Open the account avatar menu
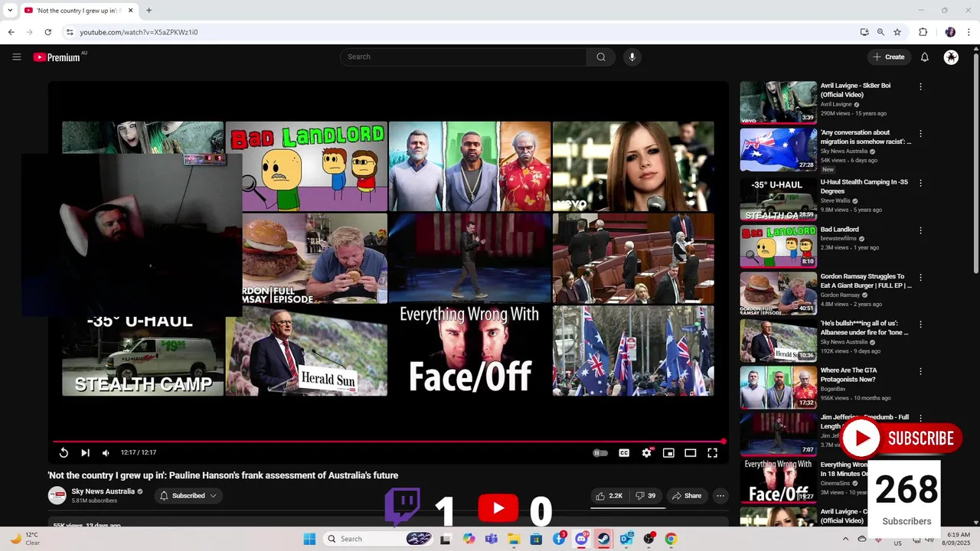This screenshot has width=980, height=551. click(951, 57)
